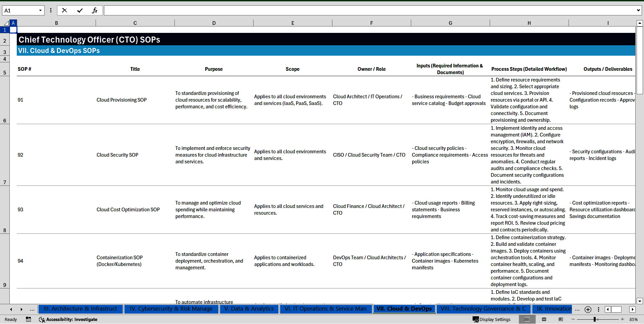Image resolution: width=644 pixels, height=324 pixels.
Task: Click the Enter formula checkmark icon
Action: click(79, 10)
